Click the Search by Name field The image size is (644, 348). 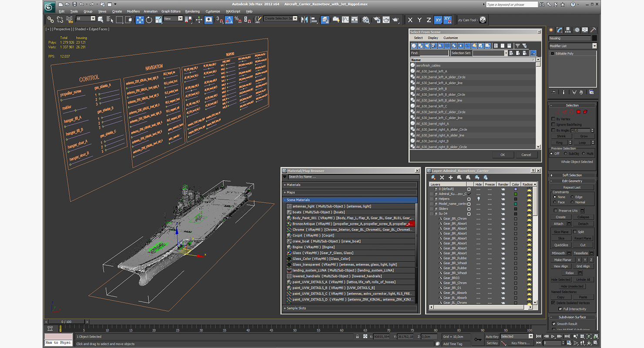coord(352,177)
